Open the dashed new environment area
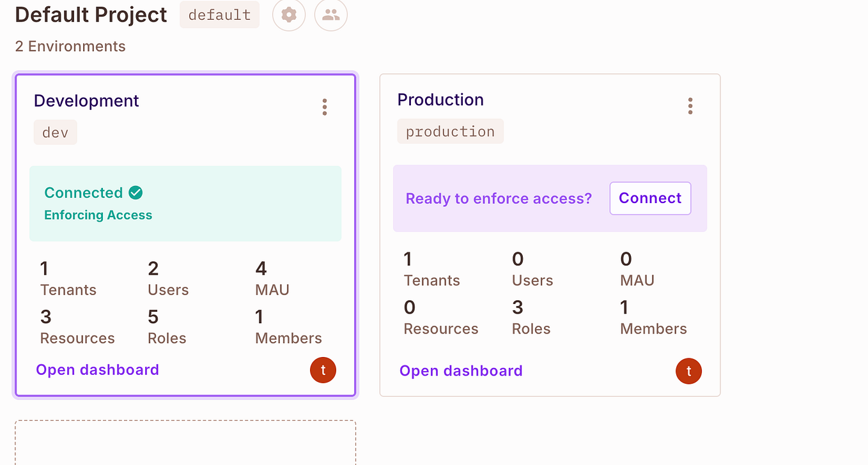This screenshot has height=465, width=868. pos(185,442)
